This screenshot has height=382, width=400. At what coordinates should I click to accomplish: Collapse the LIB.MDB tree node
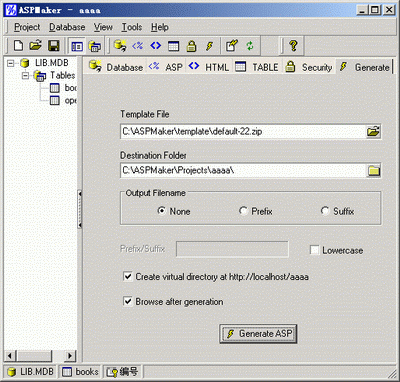coord(11,63)
